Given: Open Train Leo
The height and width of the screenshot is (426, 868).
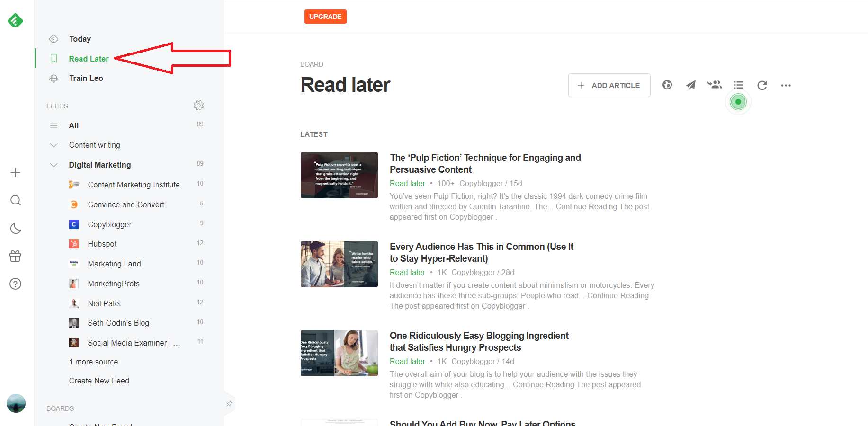Looking at the screenshot, I should coord(86,78).
